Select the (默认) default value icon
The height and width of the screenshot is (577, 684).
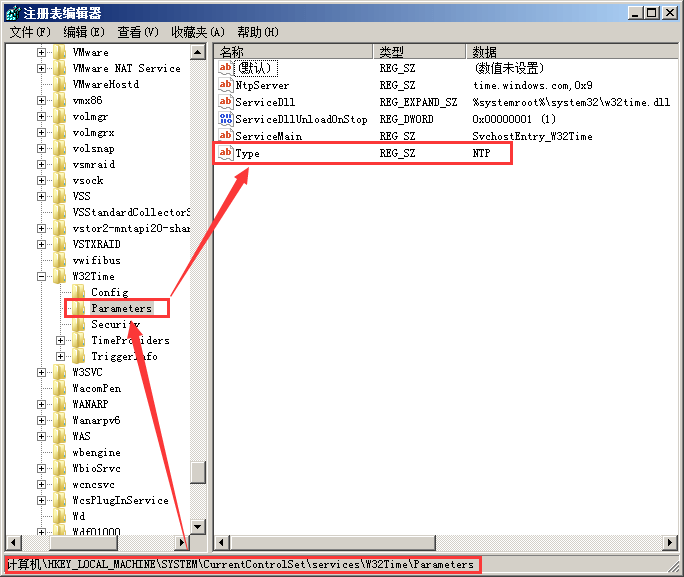click(x=225, y=68)
